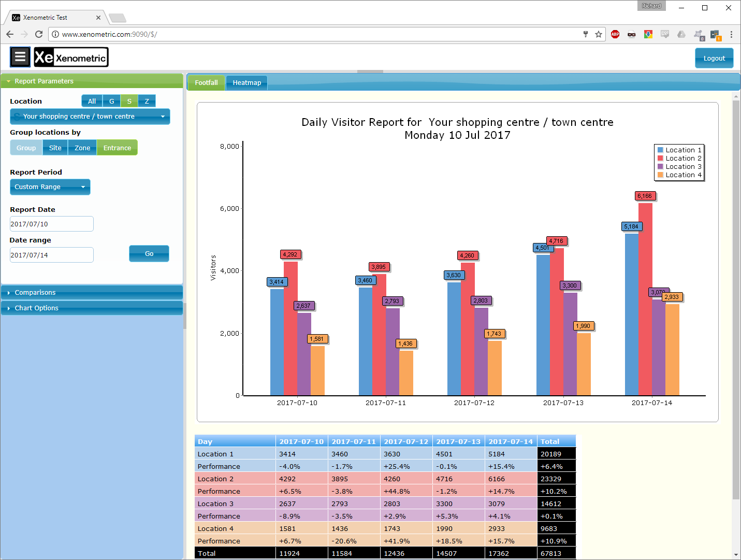Click the +44.8% performance cell

(x=406, y=491)
